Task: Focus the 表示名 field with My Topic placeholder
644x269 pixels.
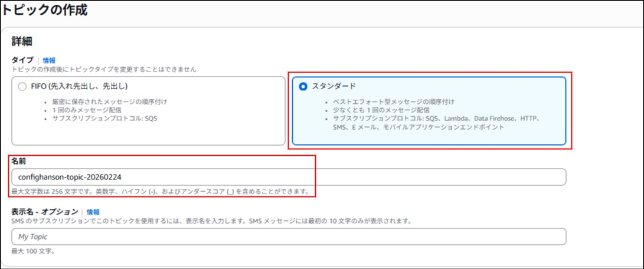Action: pyautogui.click(x=288, y=237)
